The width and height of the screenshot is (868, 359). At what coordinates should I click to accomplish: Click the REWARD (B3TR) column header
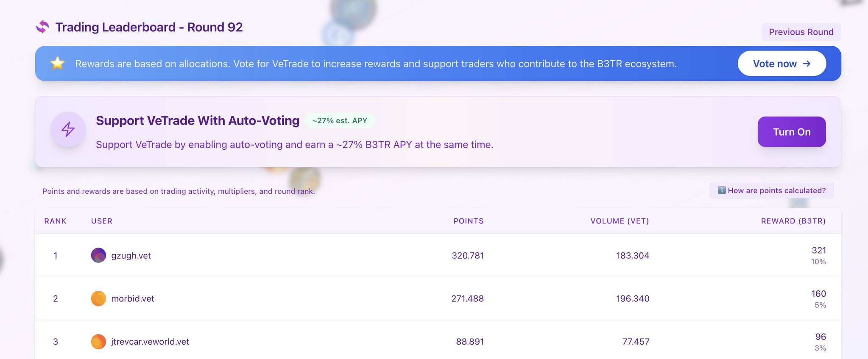(793, 221)
